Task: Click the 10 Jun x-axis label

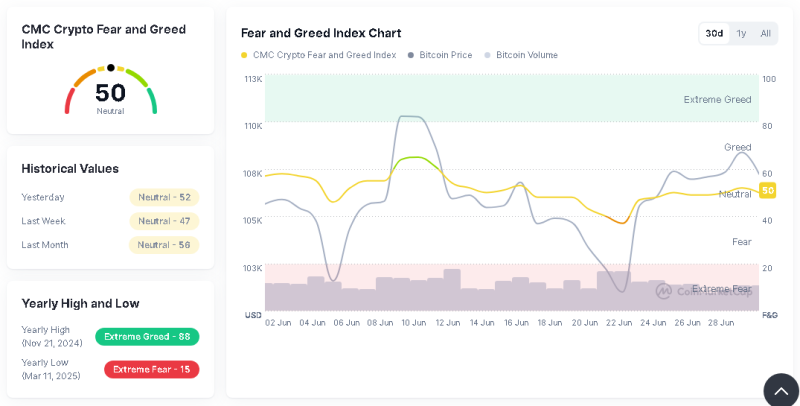Action: tap(414, 323)
